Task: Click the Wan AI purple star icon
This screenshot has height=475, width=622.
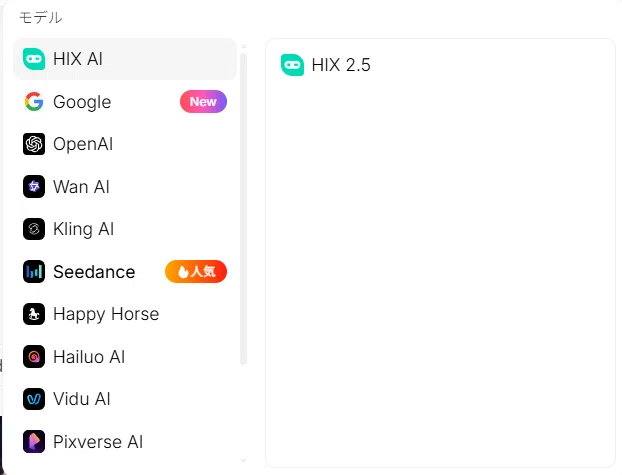Action: click(34, 187)
